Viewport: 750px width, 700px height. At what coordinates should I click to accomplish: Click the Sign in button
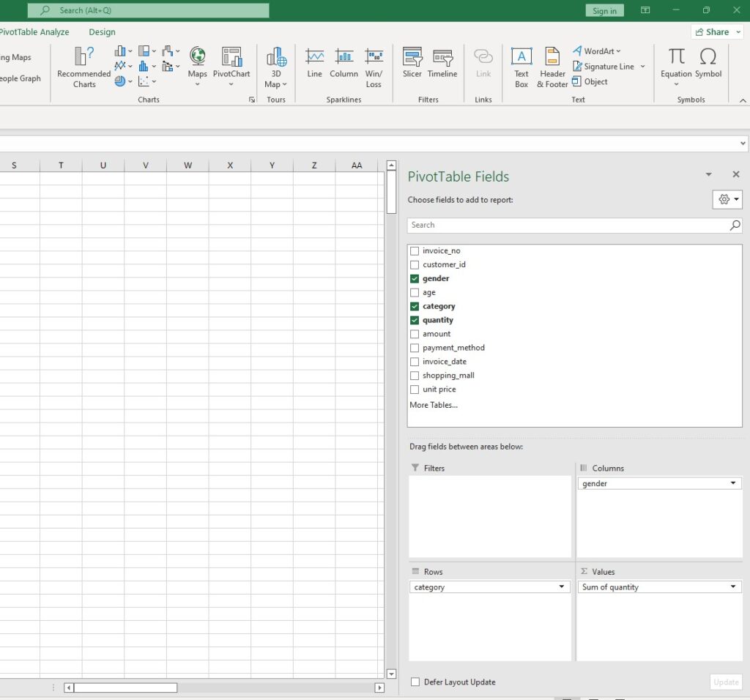coord(604,10)
